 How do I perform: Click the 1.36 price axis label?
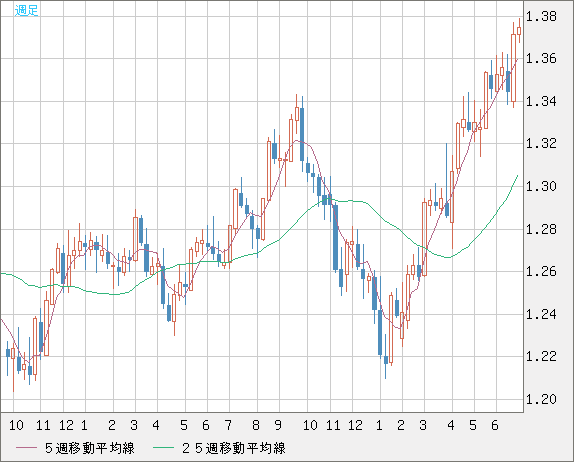541,59
